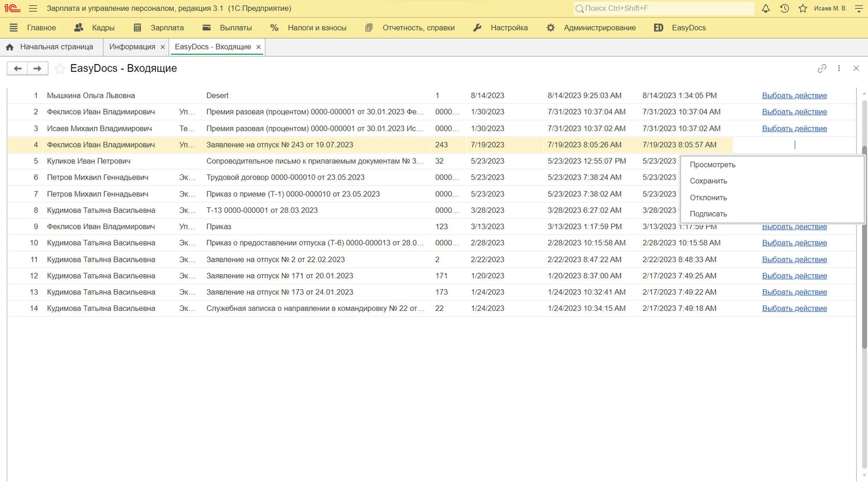Image resolution: width=868 pixels, height=488 pixels.
Task: Close the Информация tab
Action: tap(163, 47)
